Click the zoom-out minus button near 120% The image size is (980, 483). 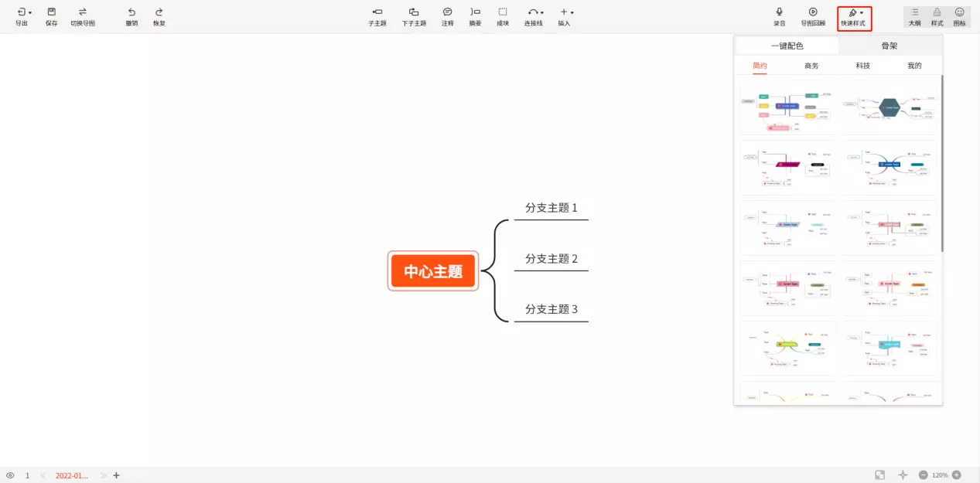pos(923,475)
